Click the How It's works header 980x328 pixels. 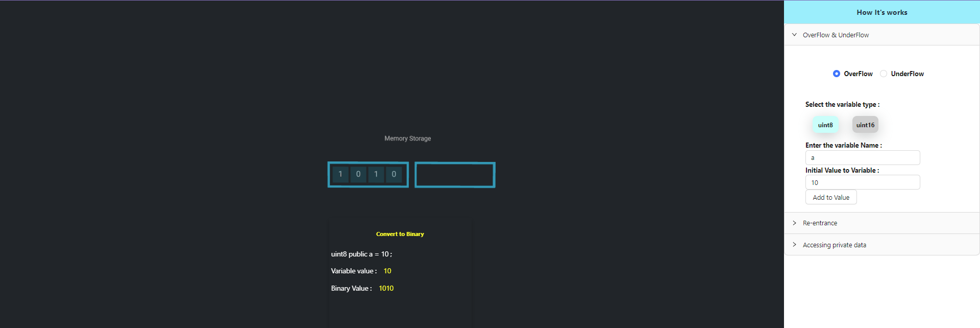(x=882, y=12)
